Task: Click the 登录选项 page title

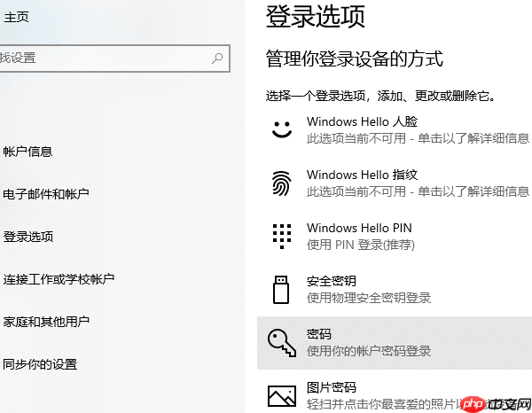Action: click(315, 16)
